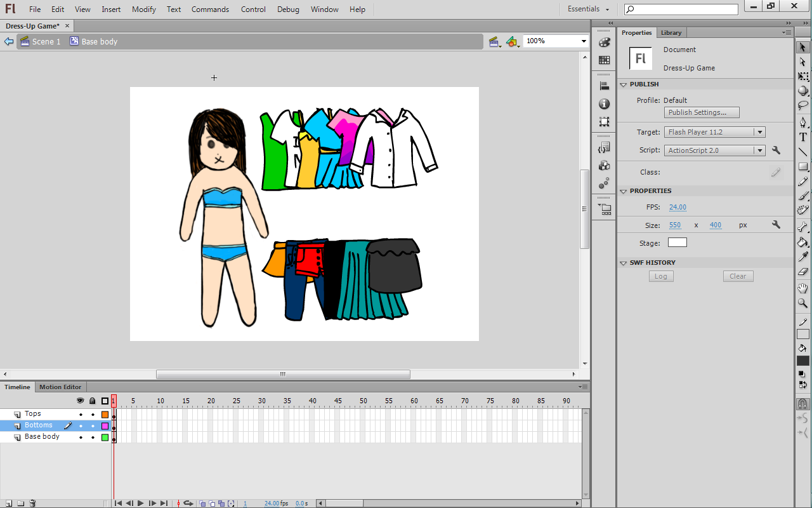Screen dimensions: 812x508
Task: Switch to the Library tab
Action: click(x=671, y=33)
